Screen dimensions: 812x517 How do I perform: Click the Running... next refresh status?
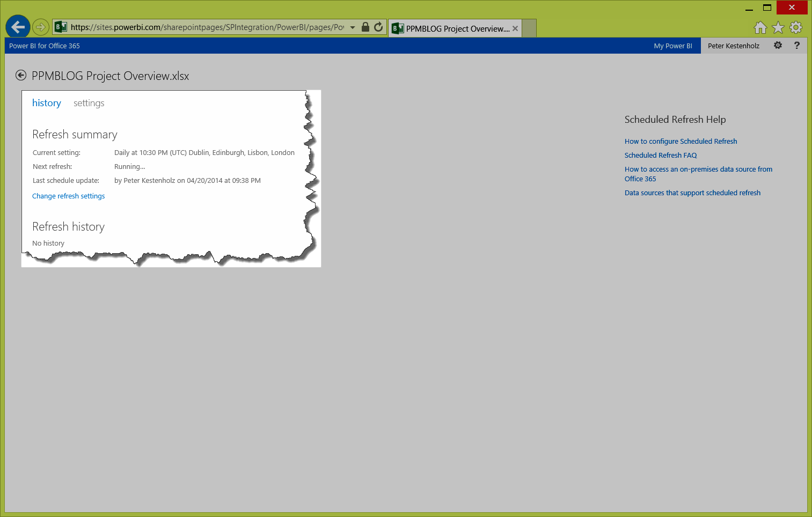(x=130, y=166)
